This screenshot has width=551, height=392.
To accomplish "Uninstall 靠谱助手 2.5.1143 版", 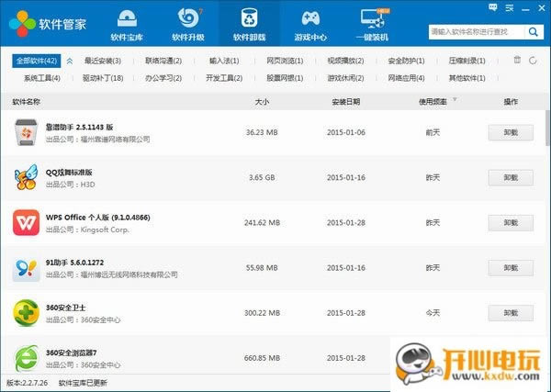I will point(511,132).
